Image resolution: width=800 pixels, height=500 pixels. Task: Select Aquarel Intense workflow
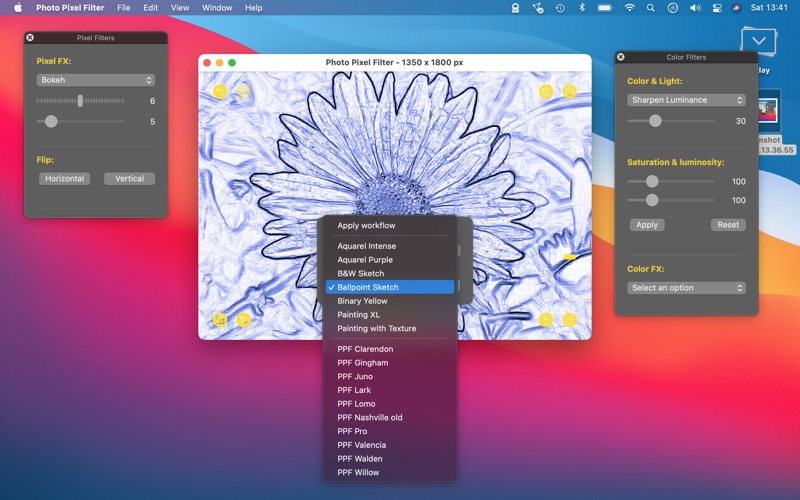point(390,246)
